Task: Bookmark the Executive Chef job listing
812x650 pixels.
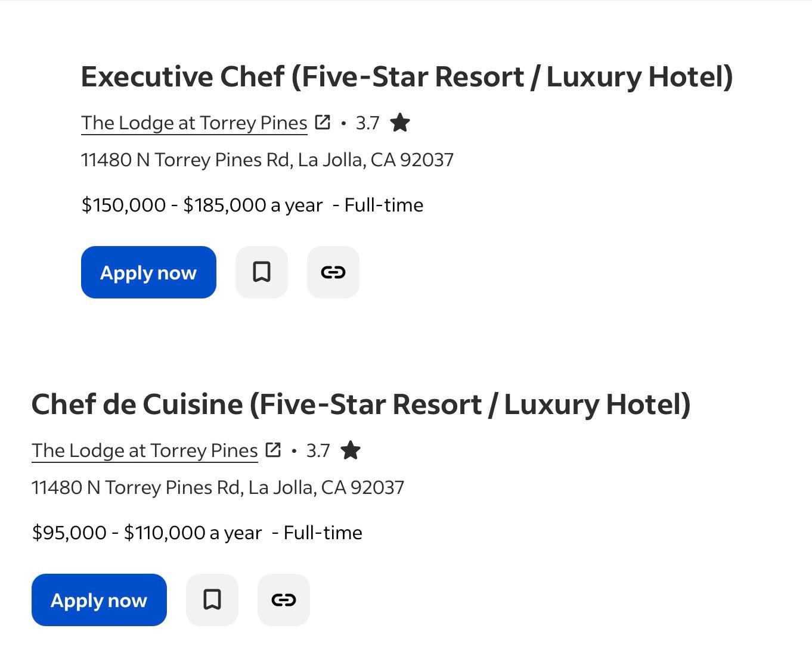Action: tap(262, 272)
